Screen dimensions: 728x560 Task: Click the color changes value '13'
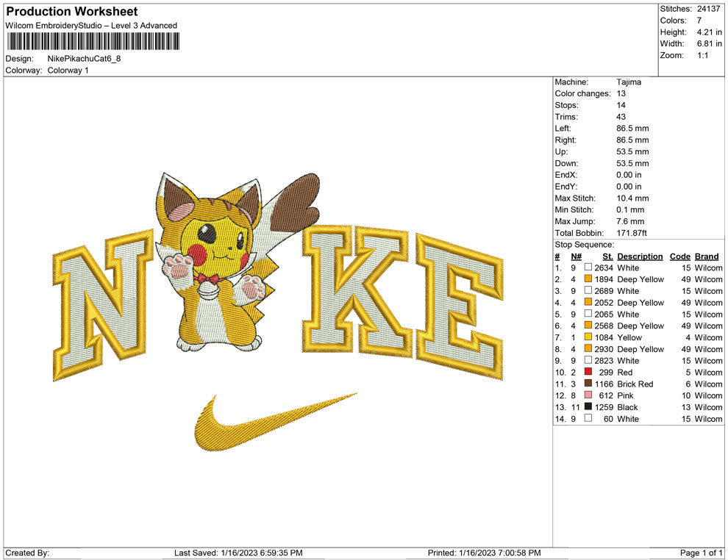coord(621,93)
